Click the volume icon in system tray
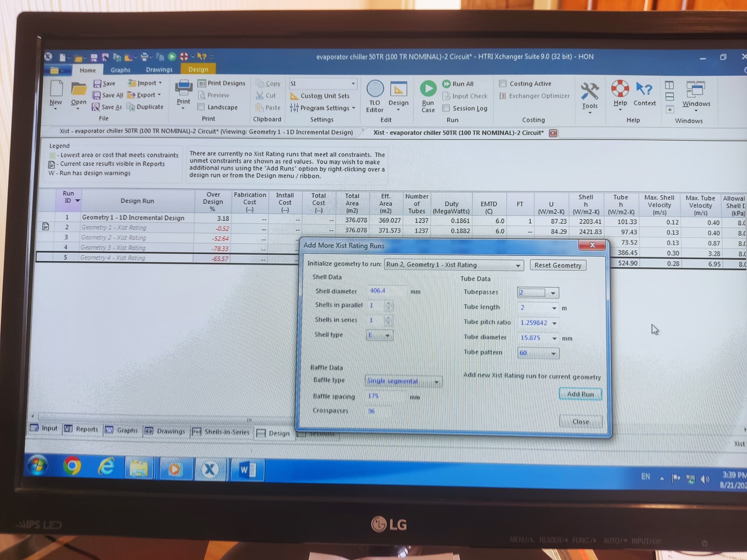The image size is (747, 560). [x=705, y=479]
